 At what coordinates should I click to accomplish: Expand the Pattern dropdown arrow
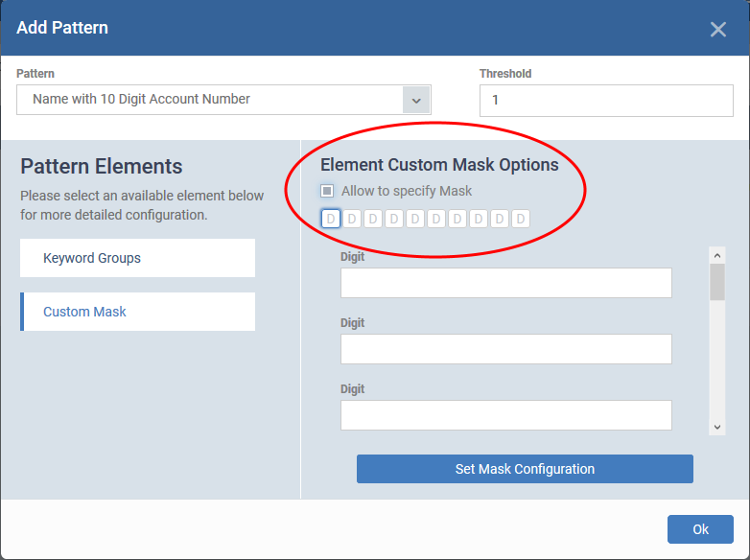tap(416, 100)
